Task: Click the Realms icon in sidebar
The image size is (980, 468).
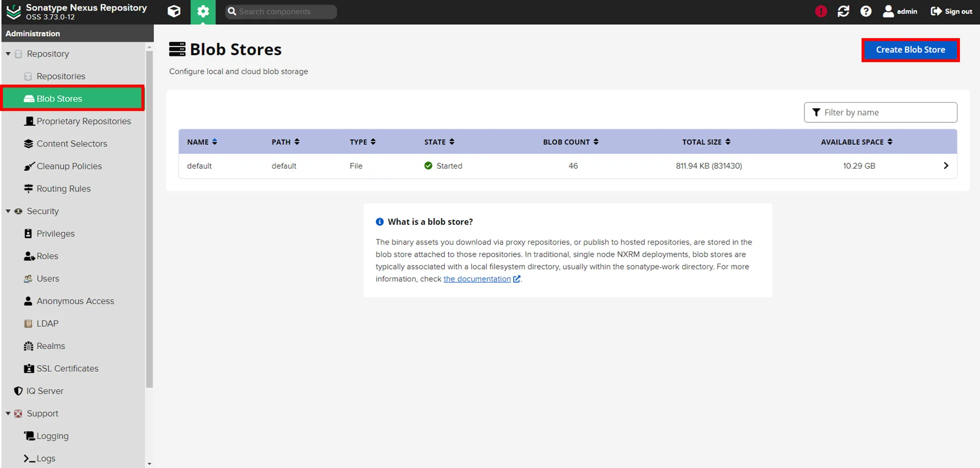Action: (x=28, y=346)
